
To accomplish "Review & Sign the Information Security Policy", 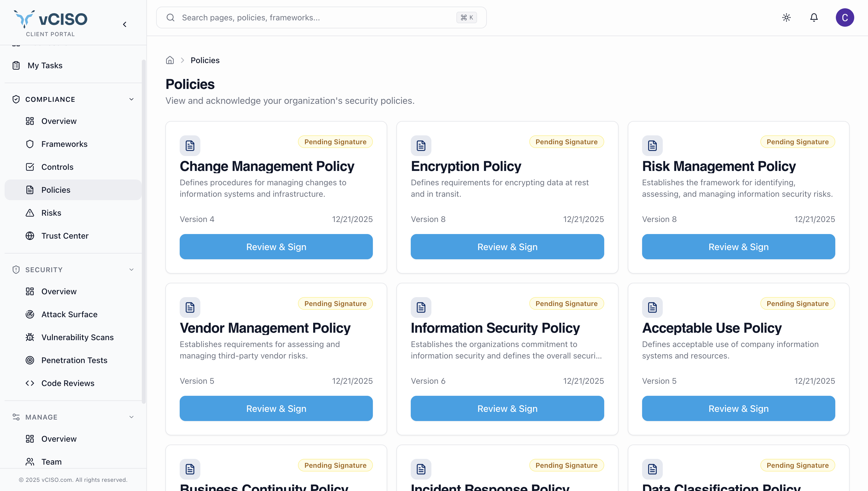I will click(507, 408).
